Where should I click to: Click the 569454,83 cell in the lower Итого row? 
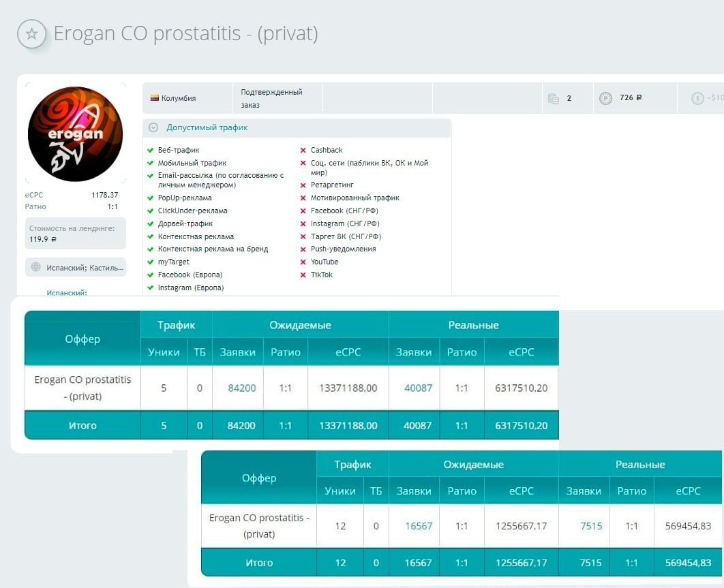point(688,563)
